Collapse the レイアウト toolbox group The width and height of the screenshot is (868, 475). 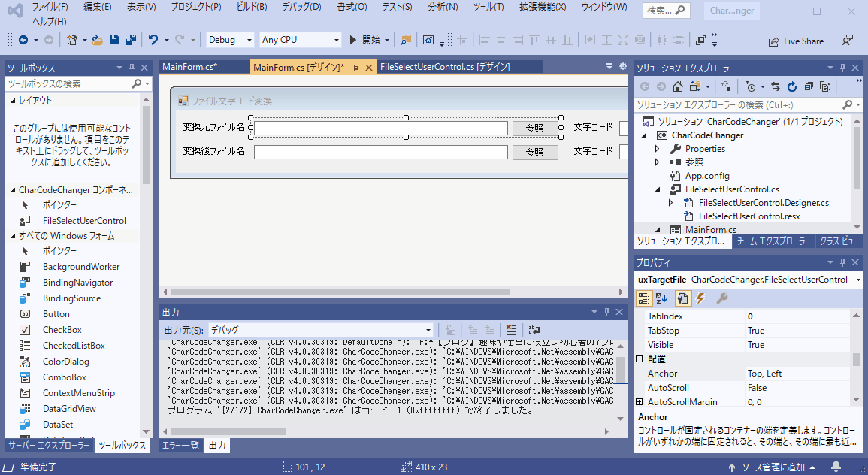coord(13,101)
